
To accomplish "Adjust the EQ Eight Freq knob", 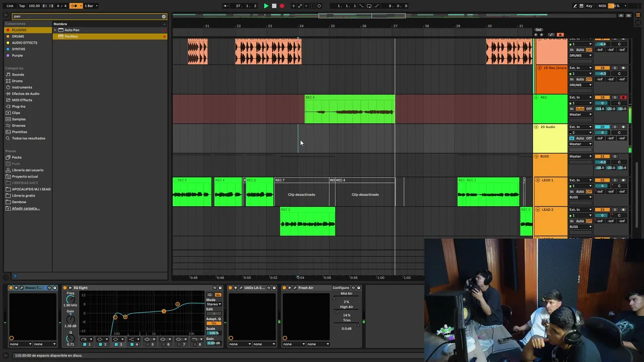I will pyautogui.click(x=70, y=300).
